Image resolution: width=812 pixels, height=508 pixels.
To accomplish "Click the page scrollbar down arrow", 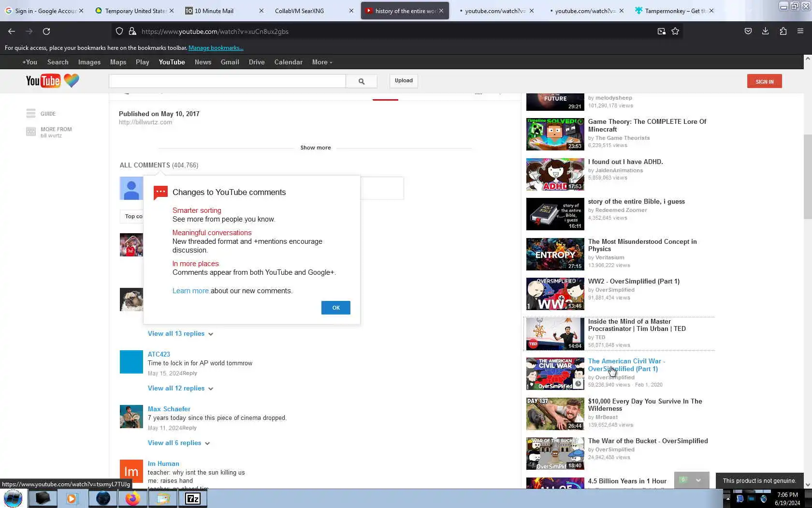I will point(807,484).
